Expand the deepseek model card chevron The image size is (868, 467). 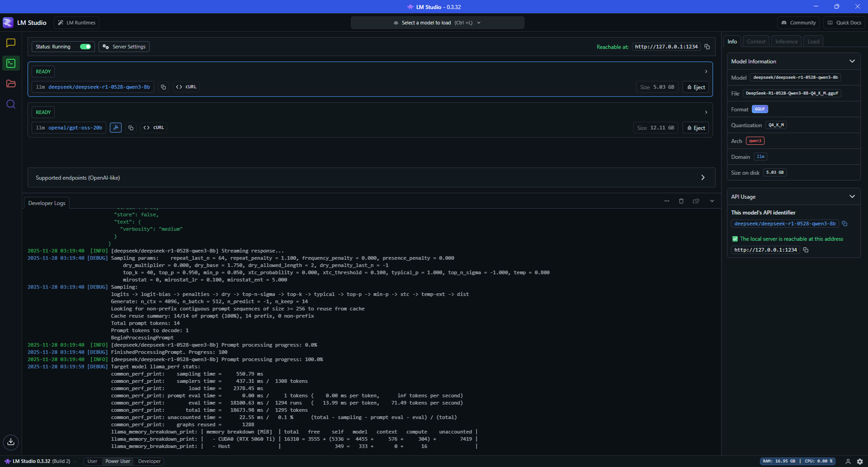click(x=706, y=71)
